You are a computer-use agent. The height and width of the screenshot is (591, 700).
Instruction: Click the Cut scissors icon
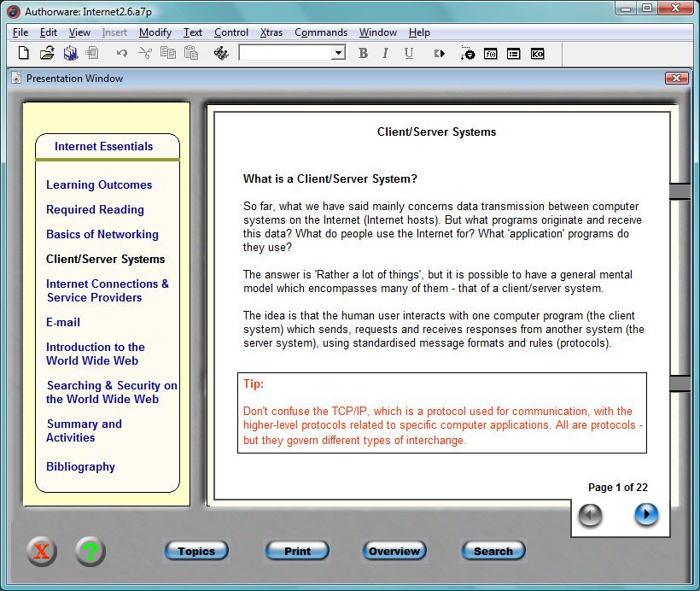point(145,53)
